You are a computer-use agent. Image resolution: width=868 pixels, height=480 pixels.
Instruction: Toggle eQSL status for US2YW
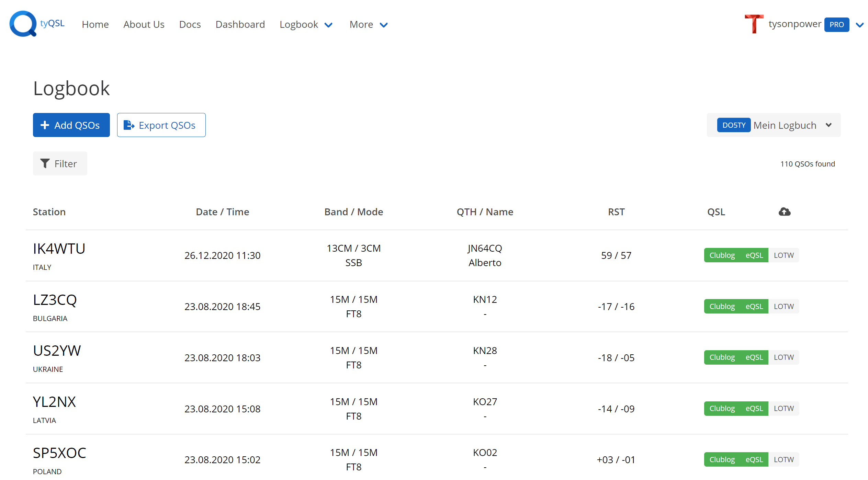tap(754, 357)
